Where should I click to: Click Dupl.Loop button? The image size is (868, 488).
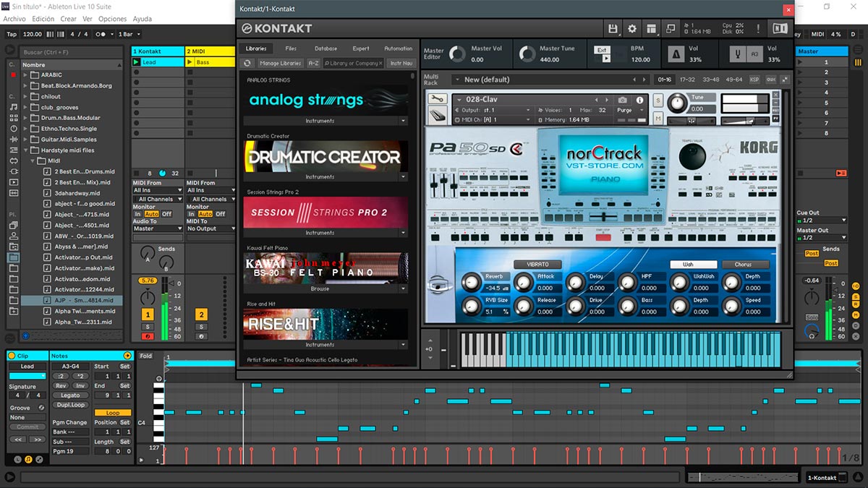pyautogui.click(x=70, y=405)
